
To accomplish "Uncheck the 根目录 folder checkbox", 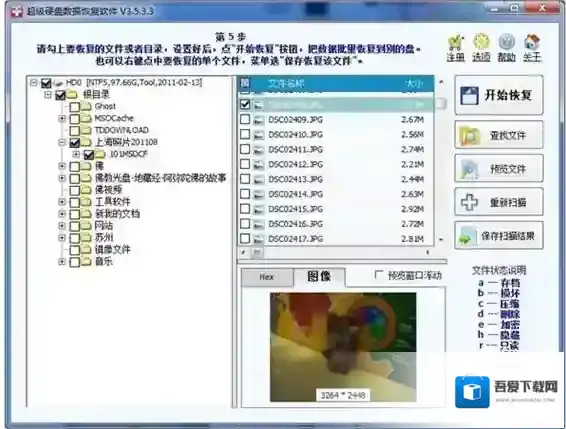I will point(60,95).
